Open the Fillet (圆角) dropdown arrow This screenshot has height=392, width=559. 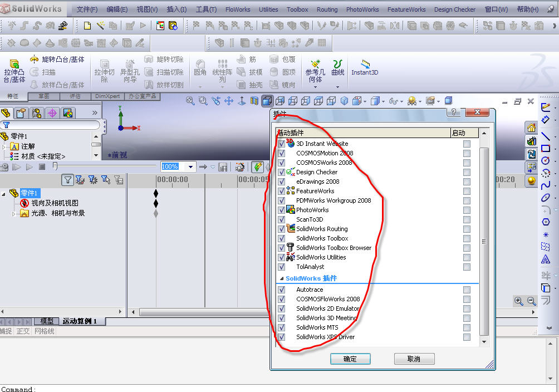click(x=200, y=87)
